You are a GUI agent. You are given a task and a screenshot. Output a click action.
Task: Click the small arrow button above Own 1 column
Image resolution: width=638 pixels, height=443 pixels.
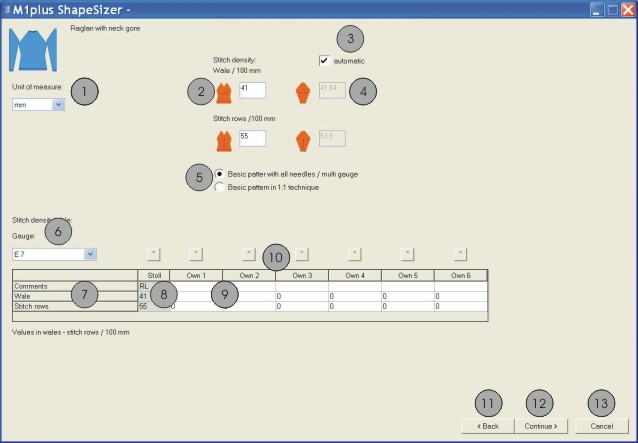pos(196,253)
